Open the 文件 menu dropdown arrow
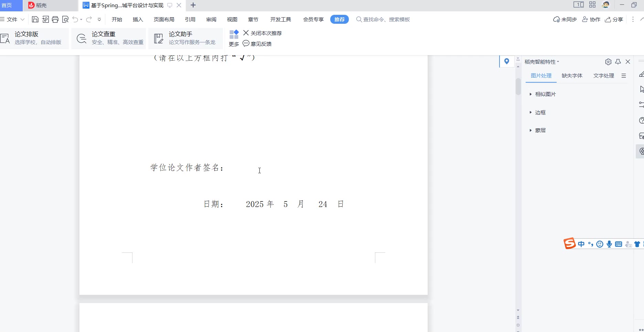The width and height of the screenshot is (644, 332). pyautogui.click(x=22, y=20)
